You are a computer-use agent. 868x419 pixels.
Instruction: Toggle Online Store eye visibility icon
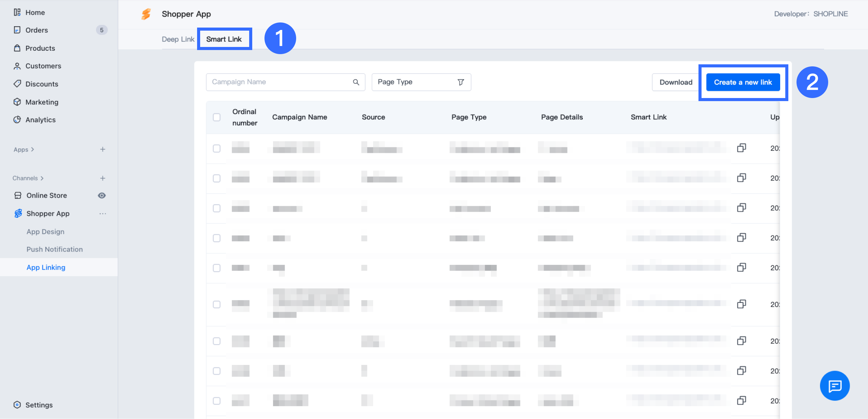click(x=101, y=195)
